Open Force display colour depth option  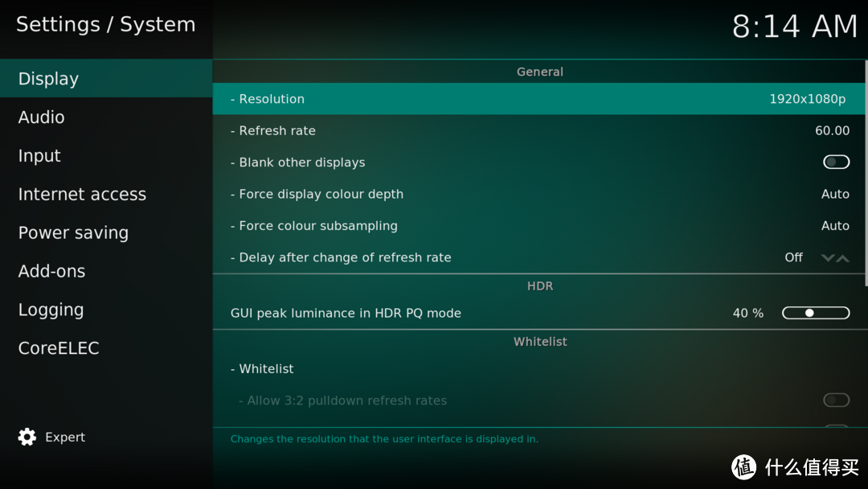[x=538, y=194]
